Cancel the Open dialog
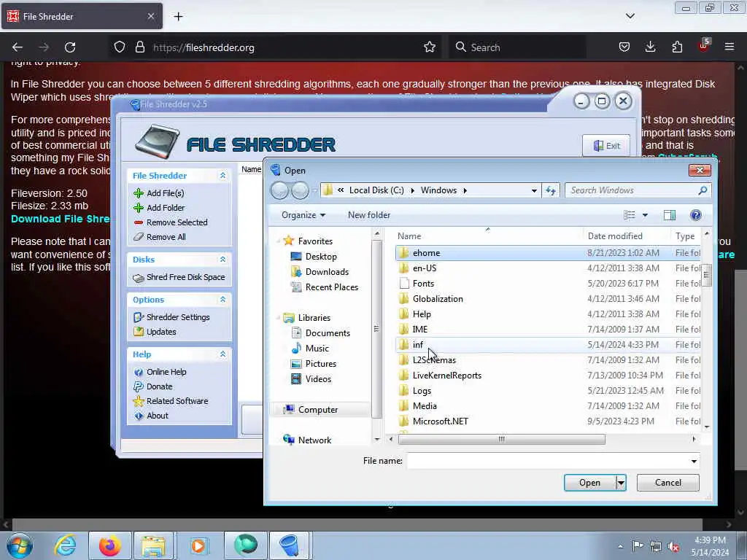747x560 pixels. [x=668, y=483]
